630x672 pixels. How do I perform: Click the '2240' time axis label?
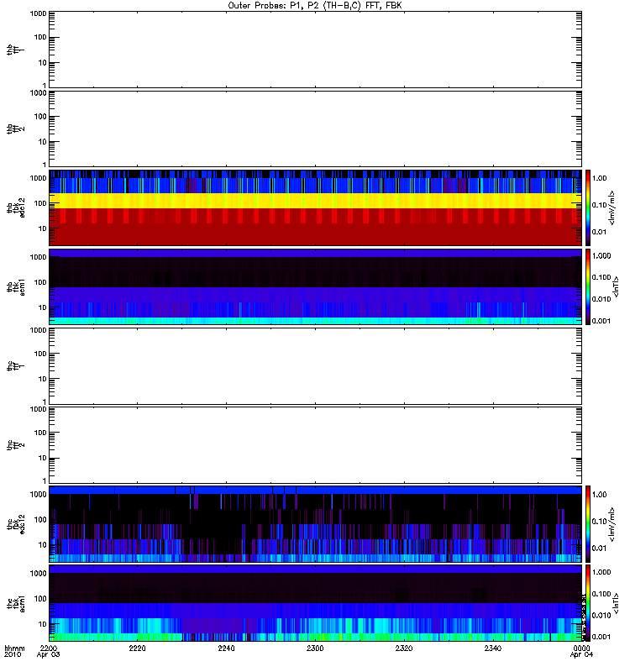click(x=226, y=648)
